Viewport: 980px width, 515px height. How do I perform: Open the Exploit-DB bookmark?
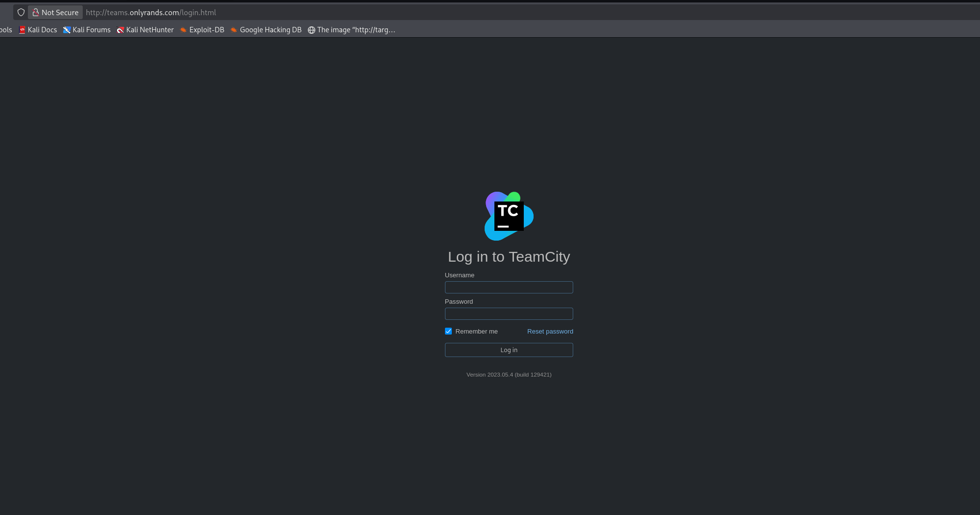point(202,30)
